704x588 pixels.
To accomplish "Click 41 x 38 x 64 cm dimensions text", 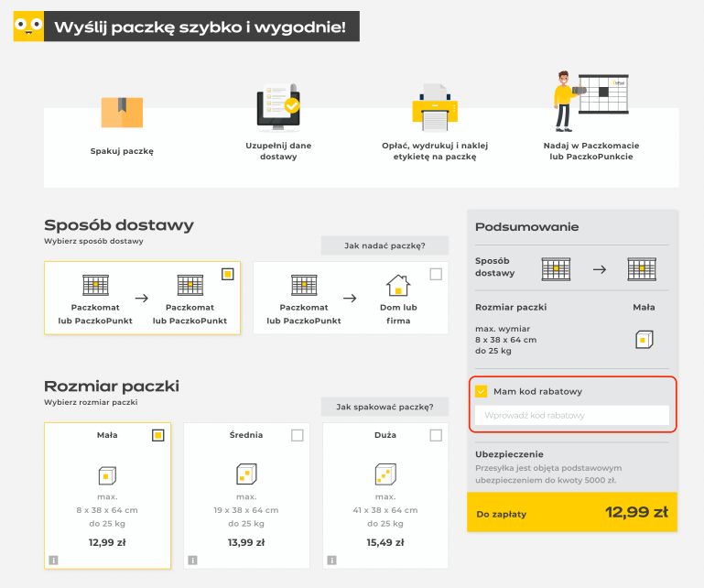I will pyautogui.click(x=385, y=510).
